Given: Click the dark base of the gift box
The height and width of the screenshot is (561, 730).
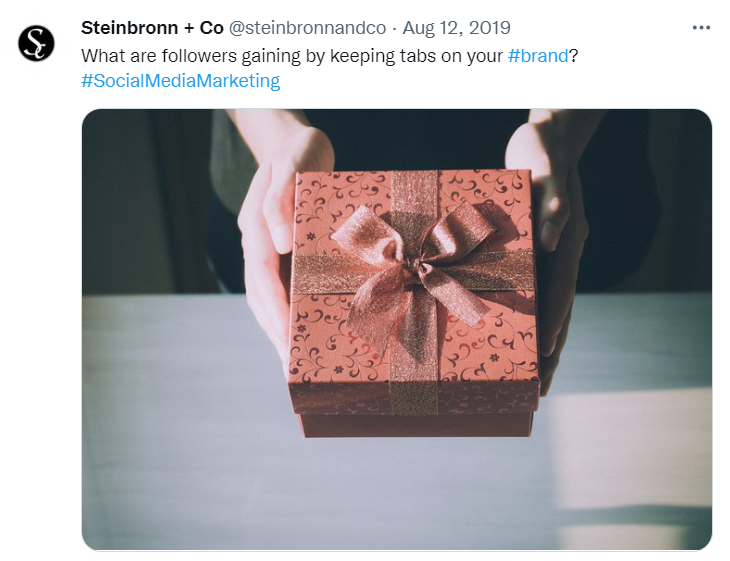Looking at the screenshot, I should coord(416,425).
